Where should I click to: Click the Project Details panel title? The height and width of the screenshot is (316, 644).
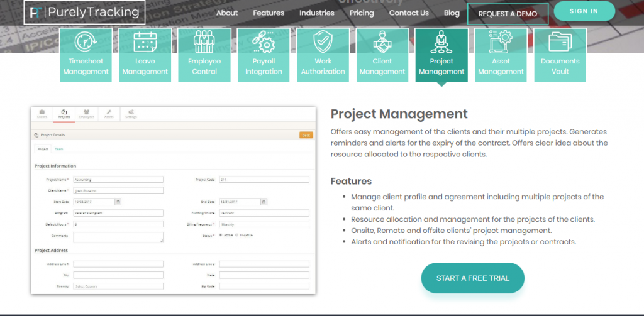[x=53, y=135]
